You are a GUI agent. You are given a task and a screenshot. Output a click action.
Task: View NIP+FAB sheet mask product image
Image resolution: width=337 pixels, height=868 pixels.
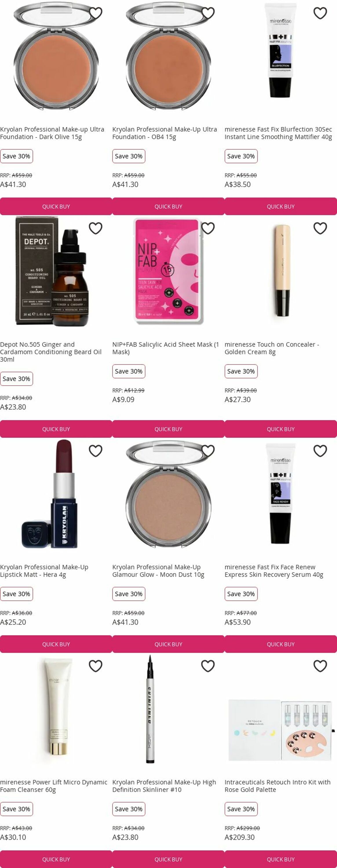[x=168, y=271]
